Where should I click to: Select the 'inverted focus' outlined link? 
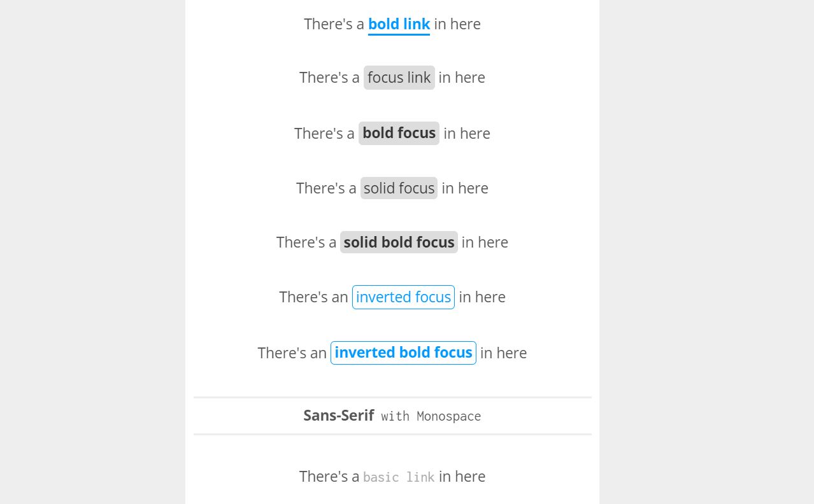click(x=403, y=297)
